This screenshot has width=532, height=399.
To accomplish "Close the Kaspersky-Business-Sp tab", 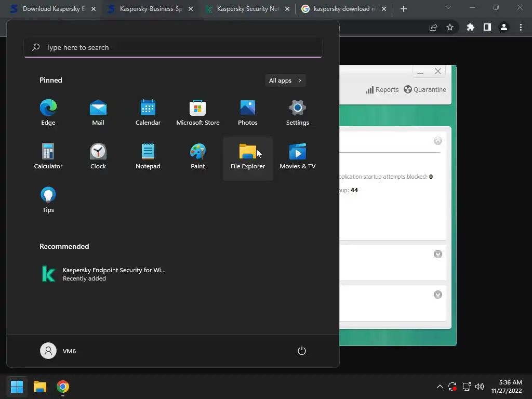I will [191, 9].
